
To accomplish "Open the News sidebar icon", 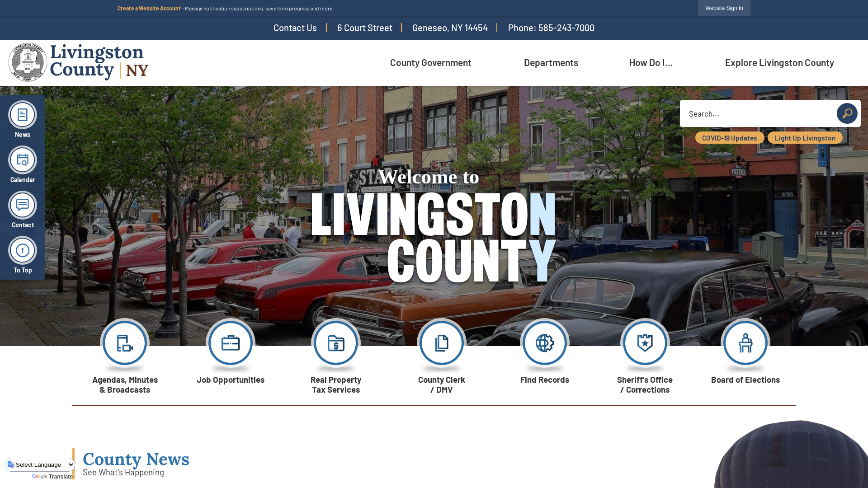I will click(x=22, y=115).
